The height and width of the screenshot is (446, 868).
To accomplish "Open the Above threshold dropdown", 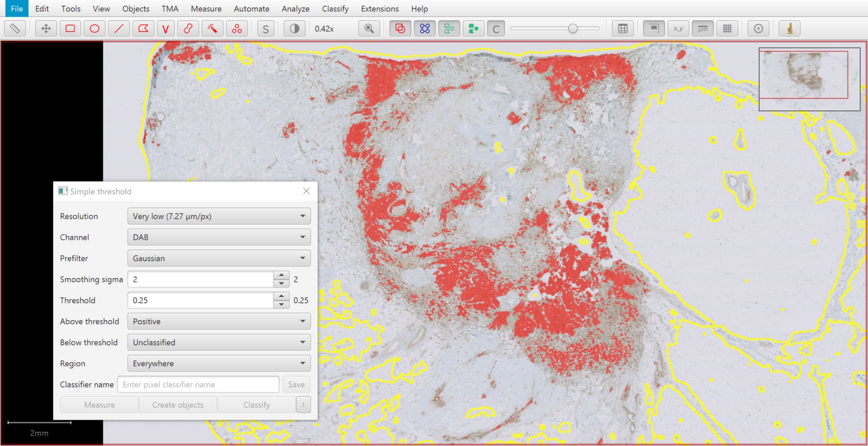I will 219,321.
